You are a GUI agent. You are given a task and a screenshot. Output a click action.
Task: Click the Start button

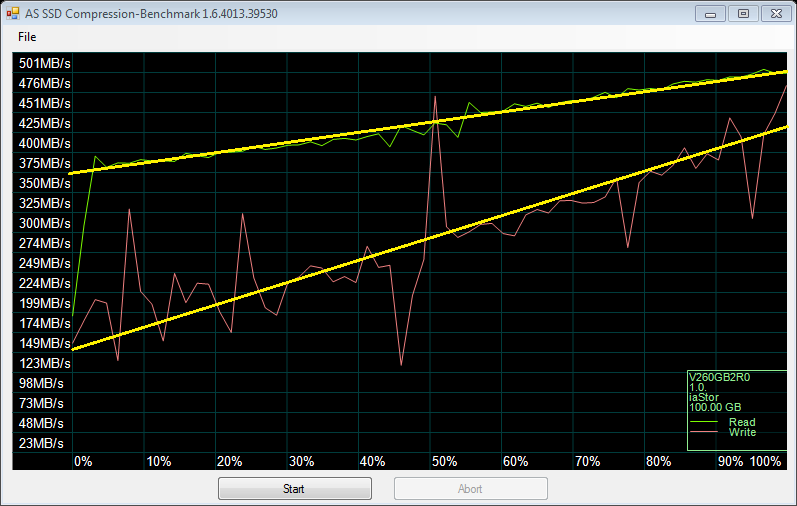pos(295,489)
